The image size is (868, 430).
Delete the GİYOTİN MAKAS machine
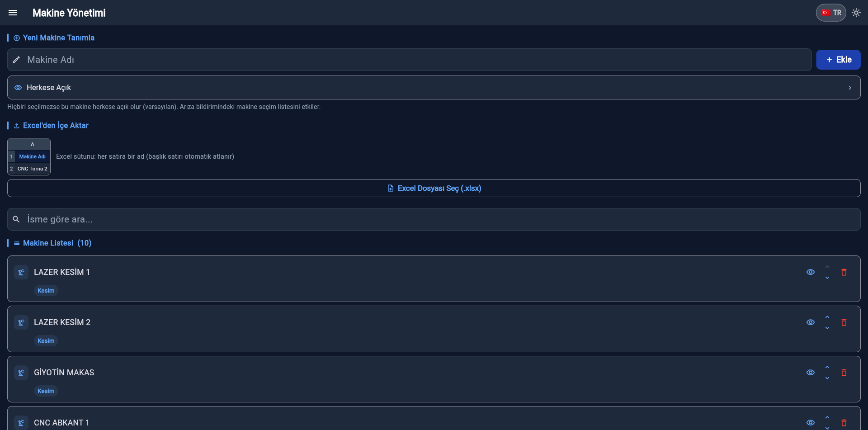tap(844, 373)
